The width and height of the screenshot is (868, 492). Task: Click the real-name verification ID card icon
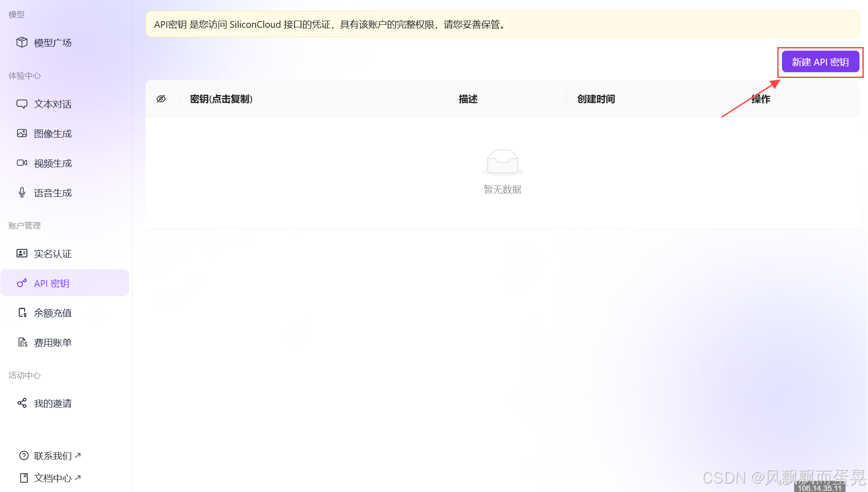[22, 254]
